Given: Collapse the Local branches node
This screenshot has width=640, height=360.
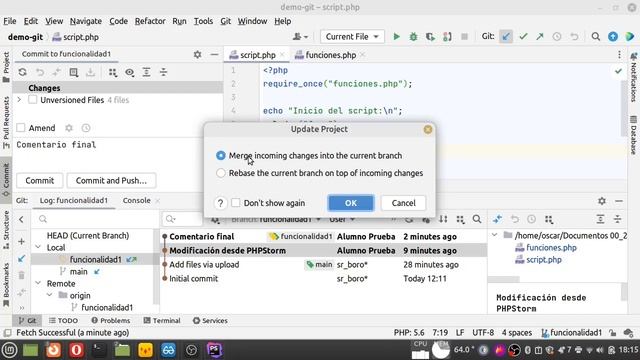Looking at the screenshot, I should pyautogui.click(x=38, y=248).
